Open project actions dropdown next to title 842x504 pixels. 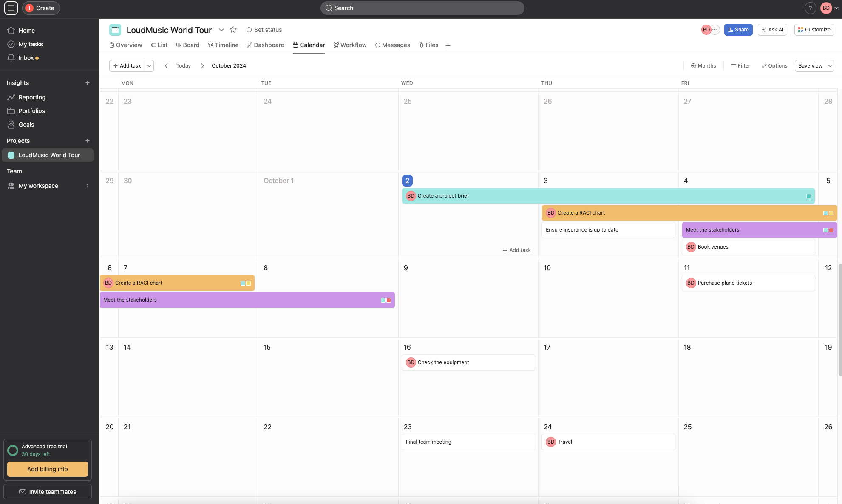point(221,30)
